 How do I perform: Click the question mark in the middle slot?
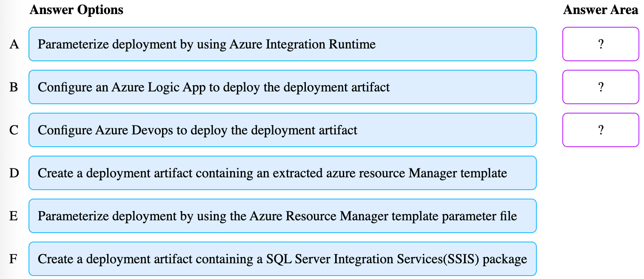click(601, 87)
